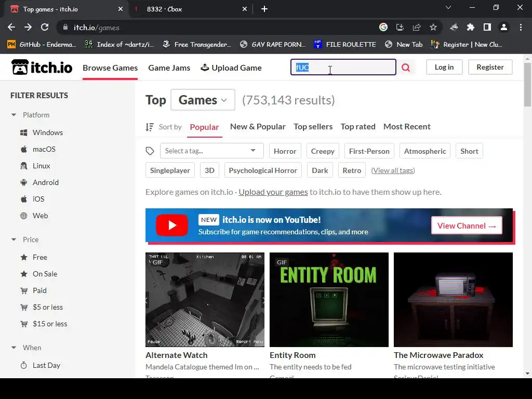Select the Psychological Horror tag
The height and width of the screenshot is (399, 532).
tap(263, 170)
